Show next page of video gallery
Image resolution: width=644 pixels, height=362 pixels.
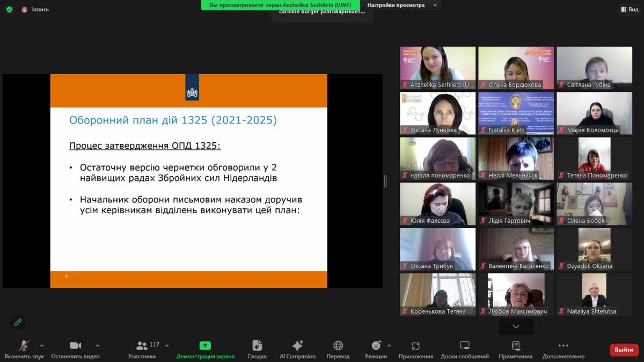516,327
